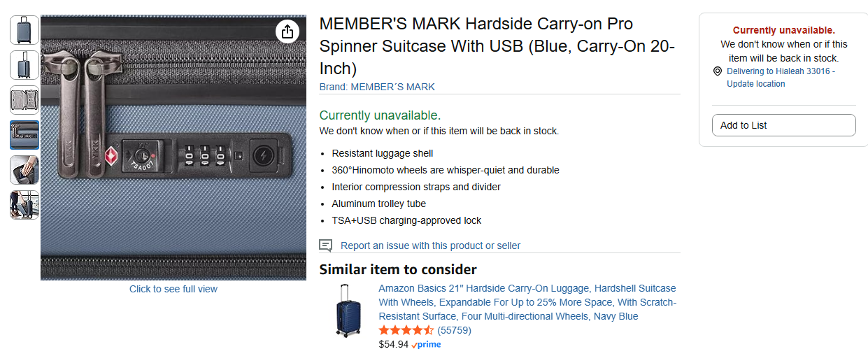The width and height of the screenshot is (868, 363).
Task: Open 'Report an issue with this product' link
Action: point(430,245)
